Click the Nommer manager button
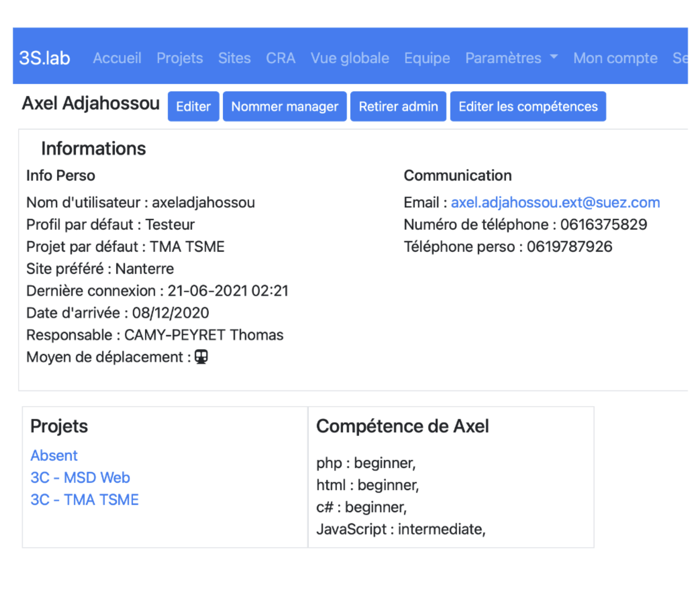700x600 pixels. coord(285,106)
